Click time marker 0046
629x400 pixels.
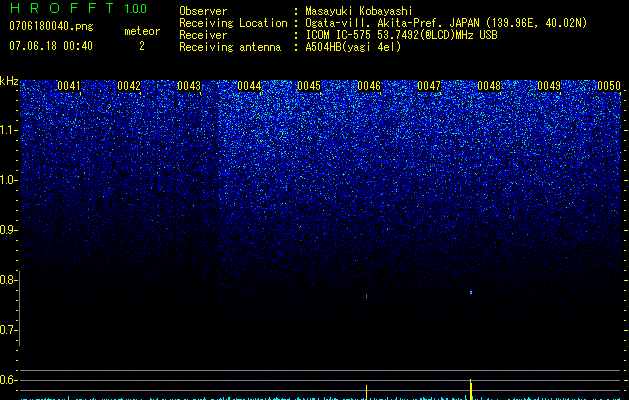pyautogui.click(x=369, y=86)
